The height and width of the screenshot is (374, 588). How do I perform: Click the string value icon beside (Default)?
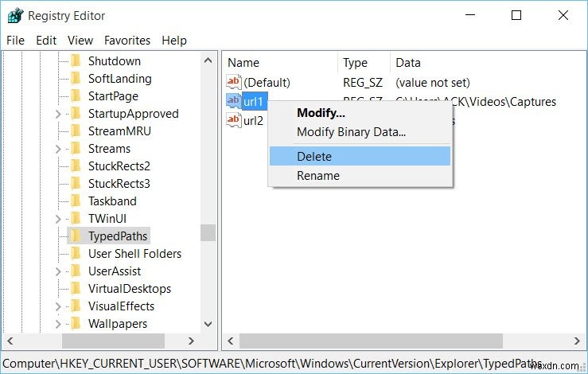(x=234, y=82)
